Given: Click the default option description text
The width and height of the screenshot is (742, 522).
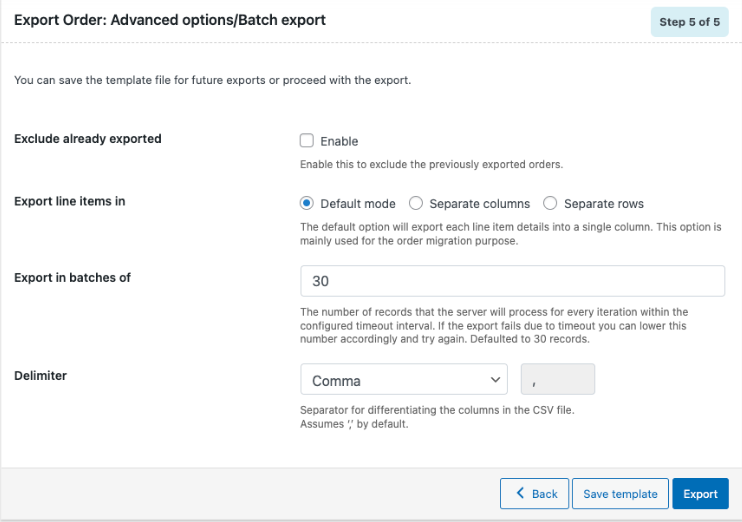Looking at the screenshot, I should coord(510,234).
